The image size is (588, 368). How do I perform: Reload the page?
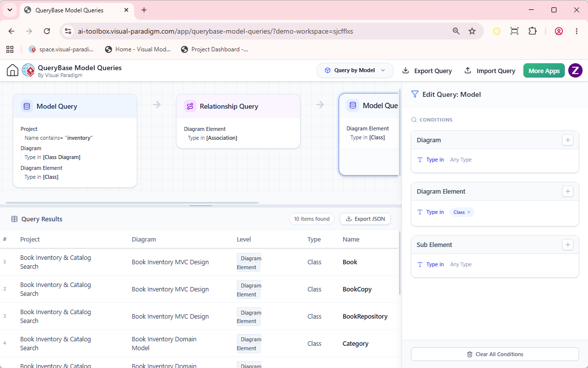[47, 31]
